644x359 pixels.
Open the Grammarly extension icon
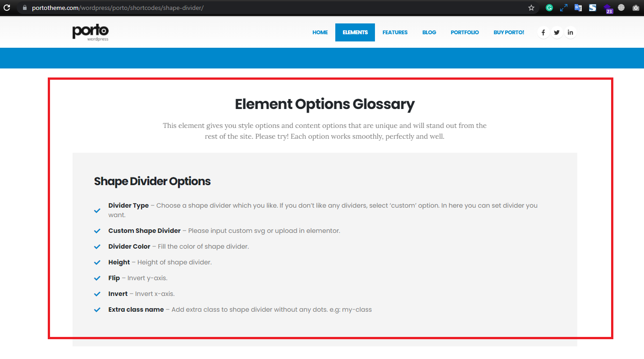pyautogui.click(x=549, y=8)
